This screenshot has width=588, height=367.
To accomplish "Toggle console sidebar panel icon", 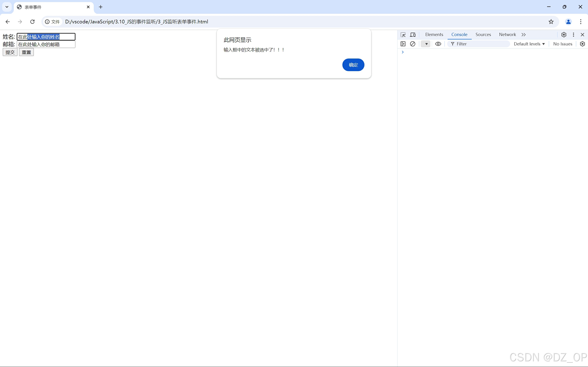I will pyautogui.click(x=403, y=44).
